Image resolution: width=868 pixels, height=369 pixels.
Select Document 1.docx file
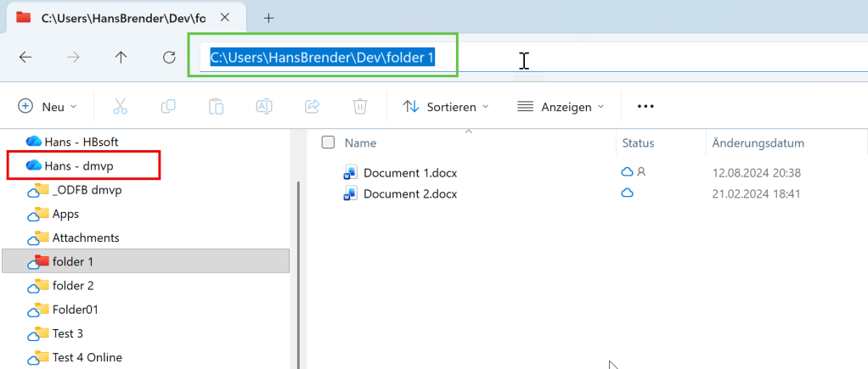click(409, 173)
